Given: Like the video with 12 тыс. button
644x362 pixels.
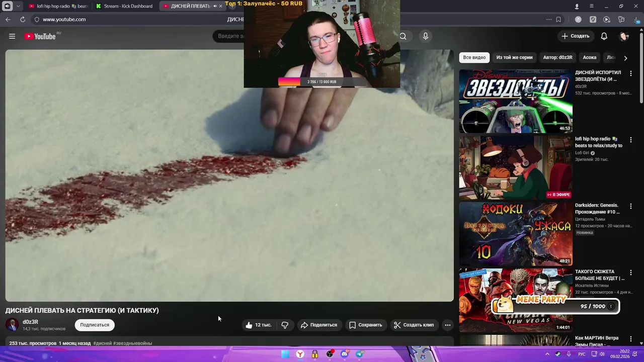Looking at the screenshot, I should 259,325.
